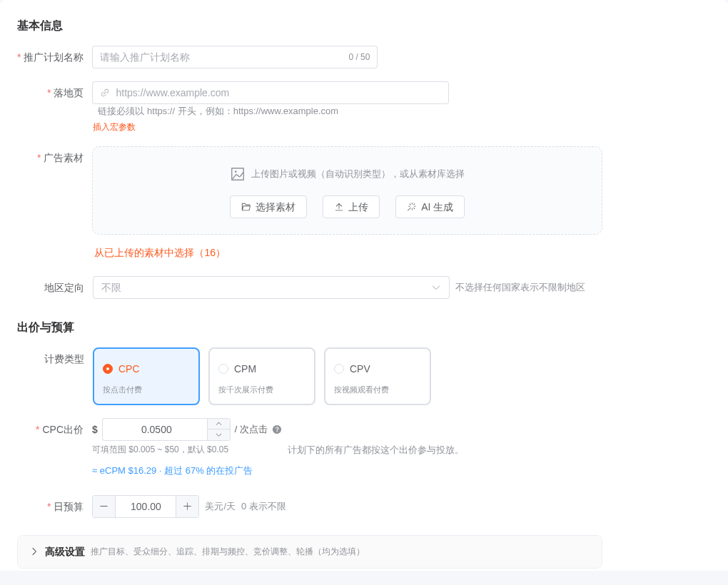Select the CPV billing type

[378, 376]
